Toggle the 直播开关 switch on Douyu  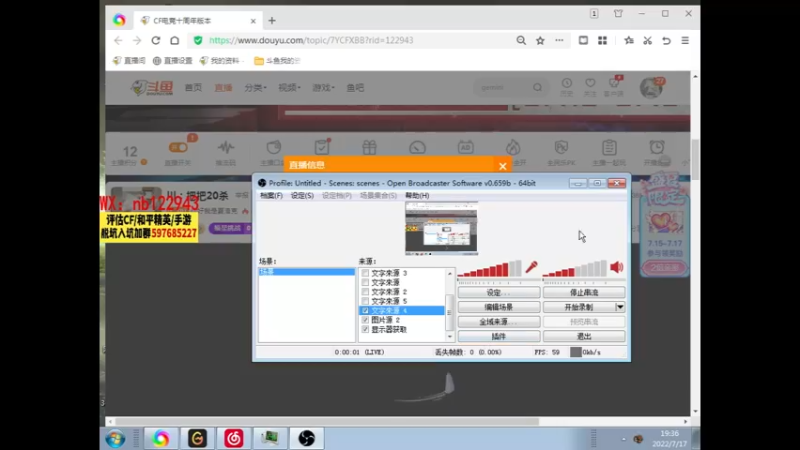(178, 147)
